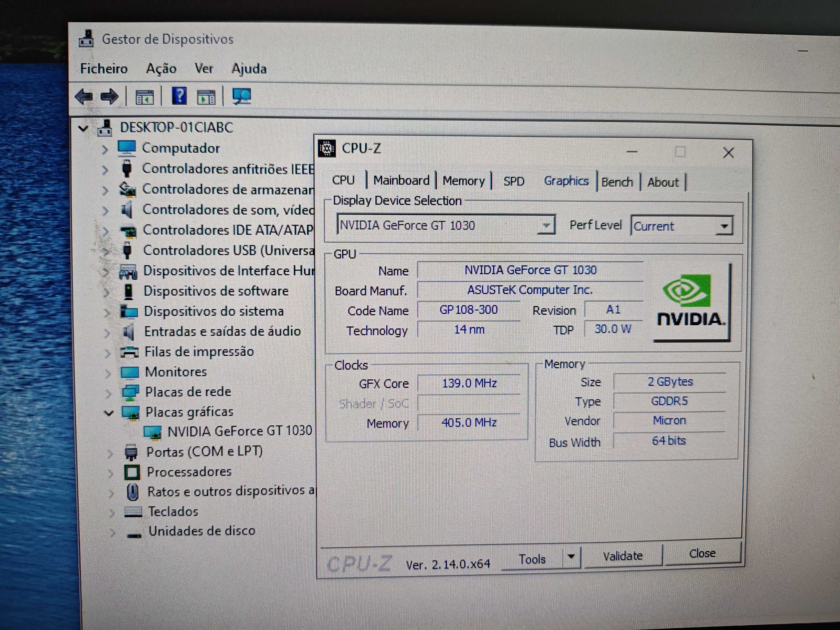Click the Micron memory vendor value
The image size is (840, 630).
[x=669, y=421]
